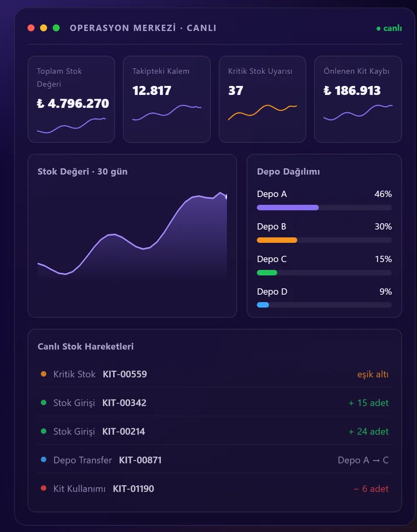Click the purple Depo A progress bar
417x532 pixels.
288,208
